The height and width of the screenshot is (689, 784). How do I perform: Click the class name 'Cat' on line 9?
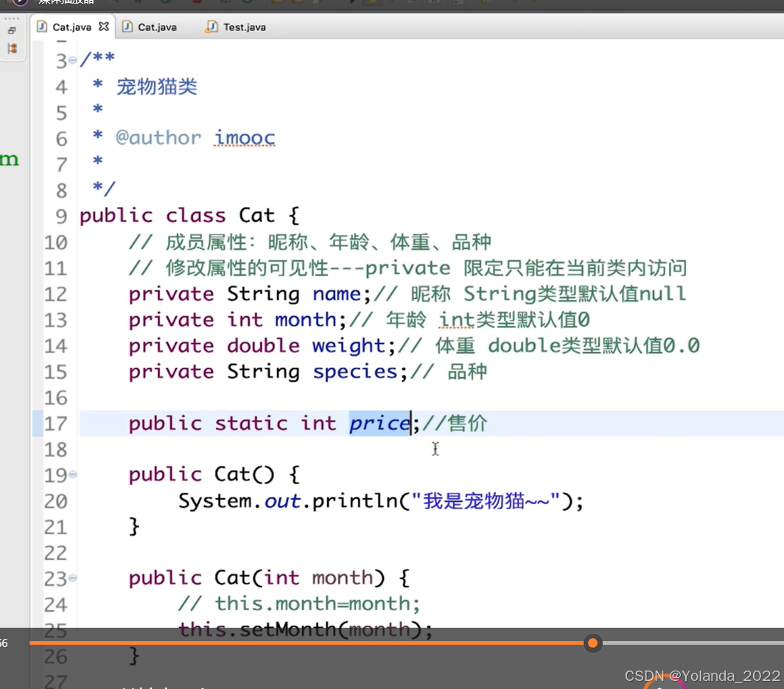tap(256, 215)
